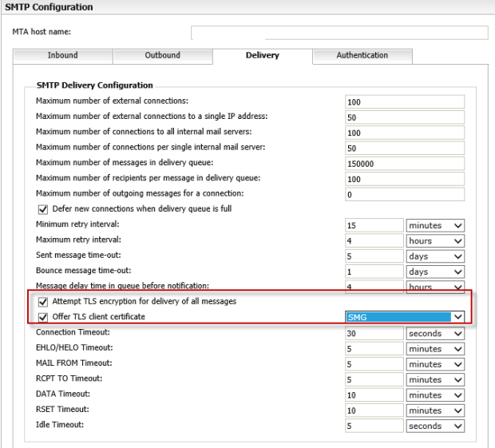The height and width of the screenshot is (448, 495).
Task: Toggle Defer new connections when queue is full
Action: coord(43,209)
